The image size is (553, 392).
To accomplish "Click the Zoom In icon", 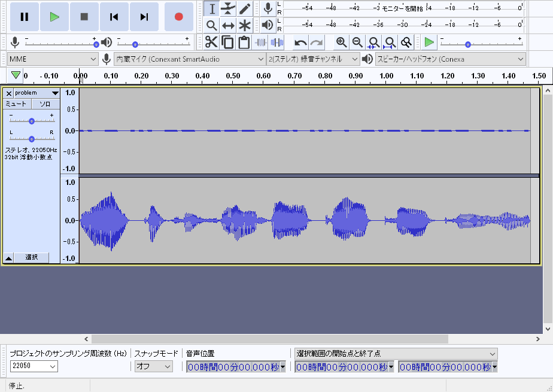I will point(341,42).
